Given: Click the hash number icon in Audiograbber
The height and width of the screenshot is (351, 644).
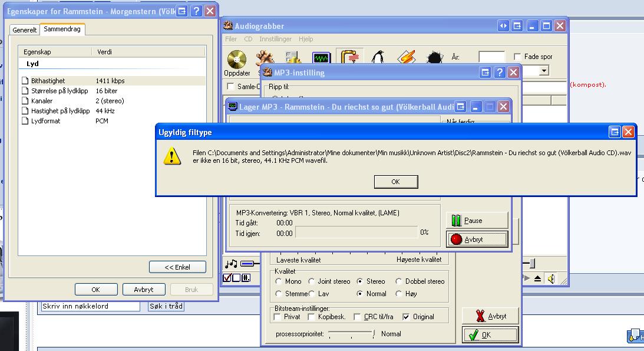Looking at the screenshot, I should click(246, 278).
